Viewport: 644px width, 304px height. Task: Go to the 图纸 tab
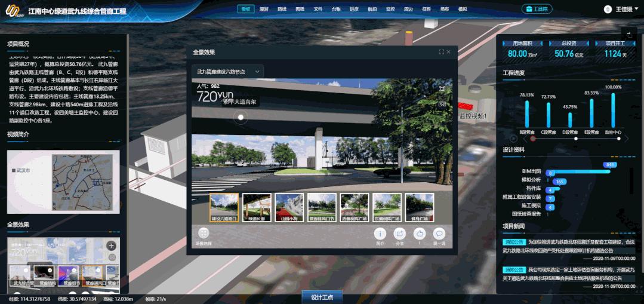pyautogui.click(x=300, y=9)
